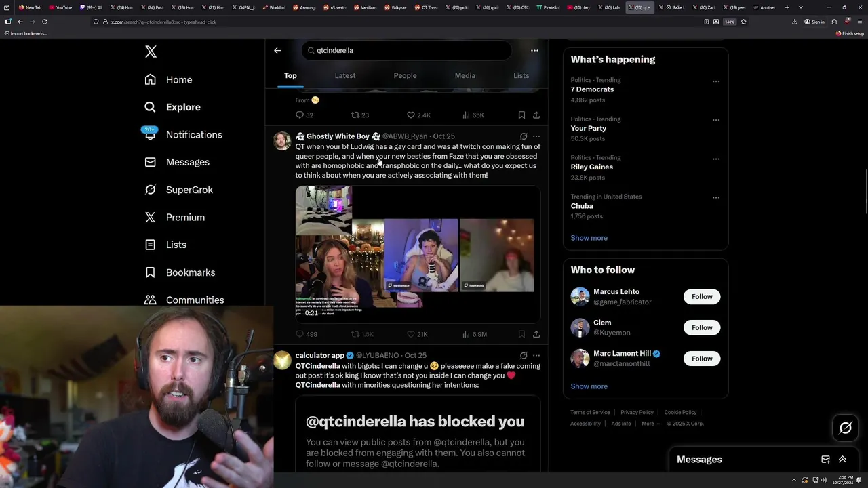868x488 pixels.
Task: Follow Clem @Kuyemon
Action: click(x=702, y=327)
